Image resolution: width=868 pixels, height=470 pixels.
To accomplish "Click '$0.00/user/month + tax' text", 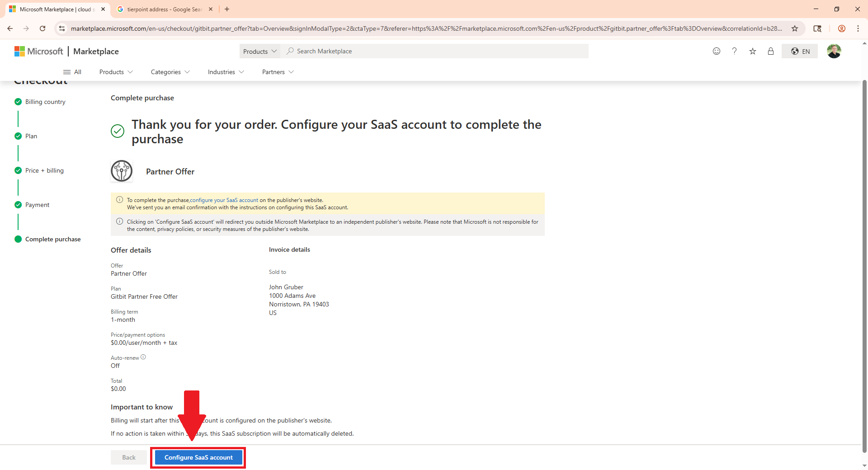I will (x=144, y=343).
